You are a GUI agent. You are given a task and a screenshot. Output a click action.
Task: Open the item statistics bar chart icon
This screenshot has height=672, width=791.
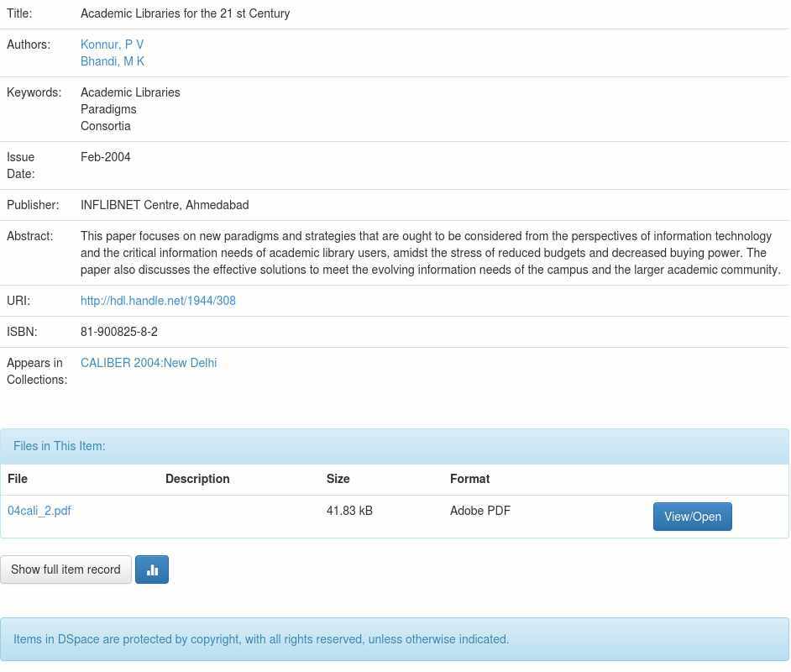pyautogui.click(x=152, y=570)
